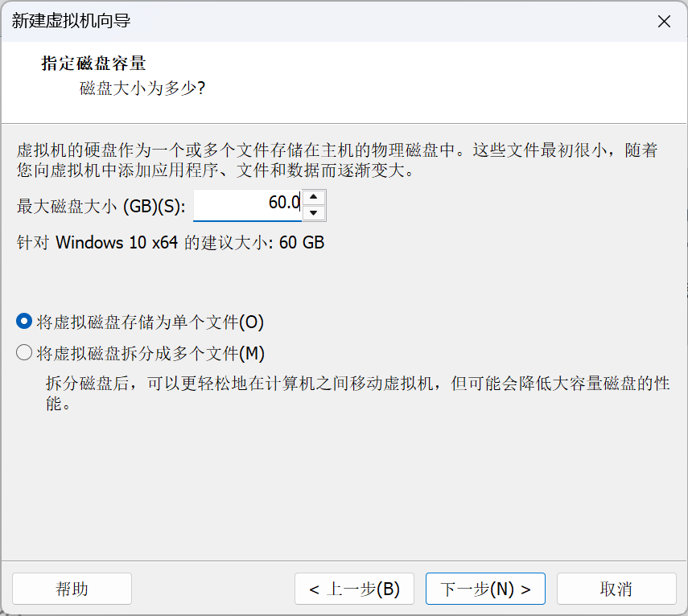Click the 最大磁盘大小 (GB)(S): label
Screen dimensions: 688x616
(x=101, y=206)
